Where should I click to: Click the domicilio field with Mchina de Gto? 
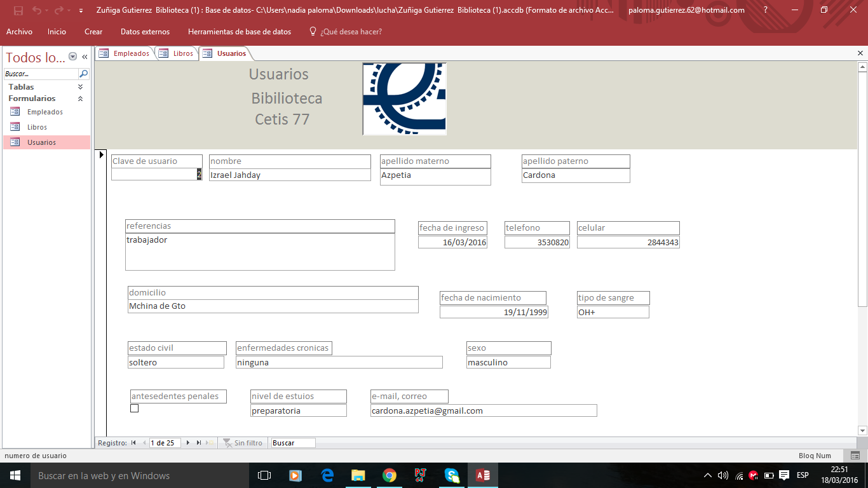point(273,306)
